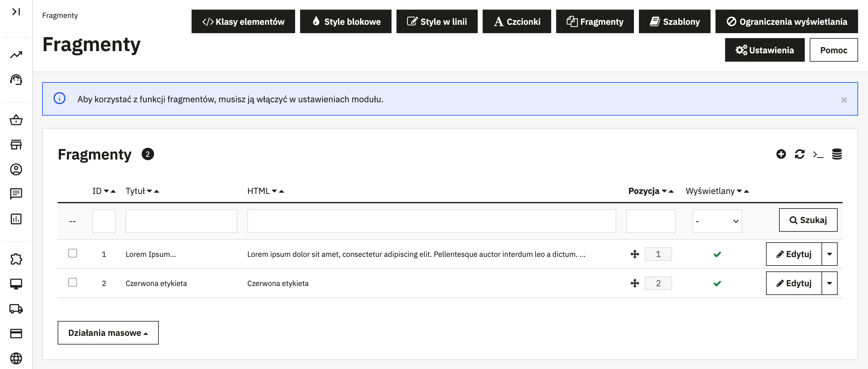Toggle displayed status for Lorem Ipsum fragment
Viewport: 868px width, 369px height.
tap(717, 254)
